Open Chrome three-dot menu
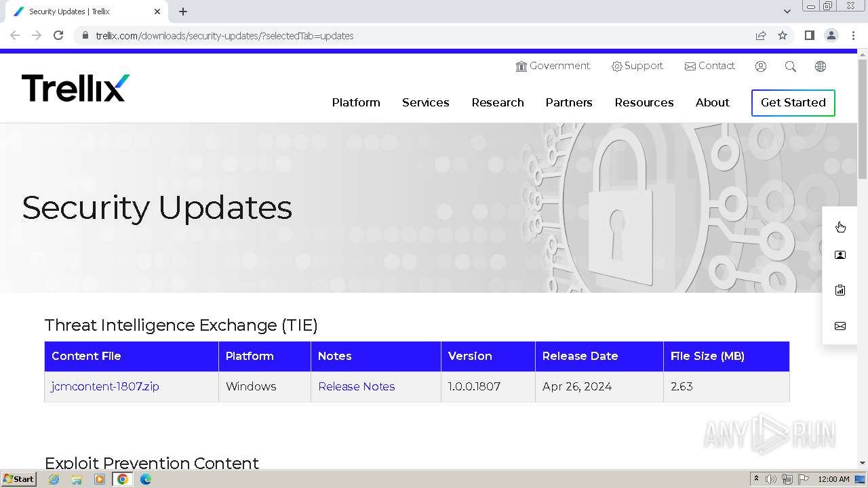868x488 pixels. pos(853,35)
